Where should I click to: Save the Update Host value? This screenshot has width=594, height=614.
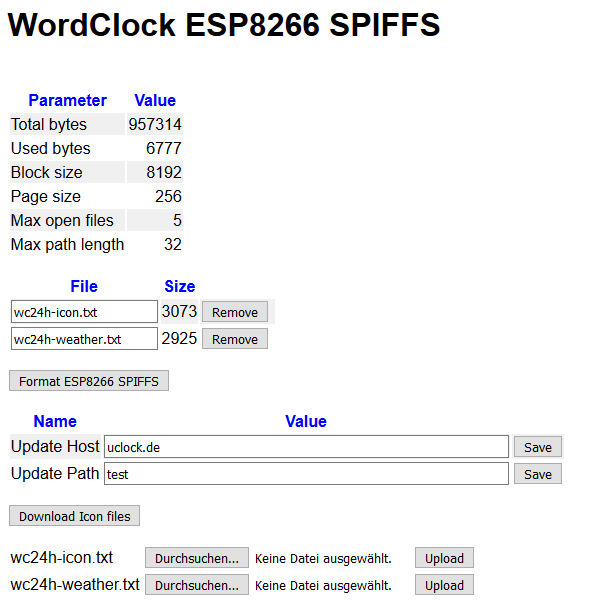coord(538,447)
